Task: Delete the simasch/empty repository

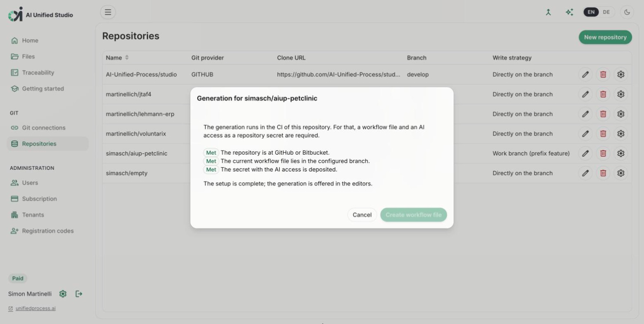Action: coord(603,173)
